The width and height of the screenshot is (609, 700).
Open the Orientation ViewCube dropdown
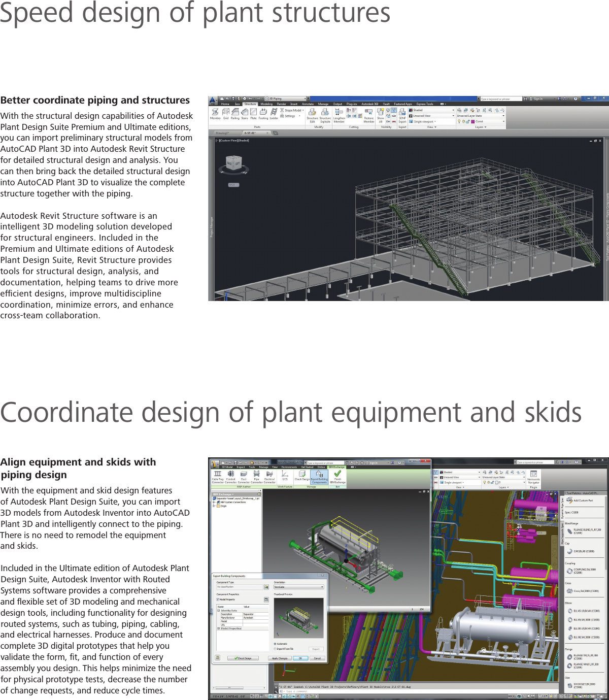[x=322, y=587]
